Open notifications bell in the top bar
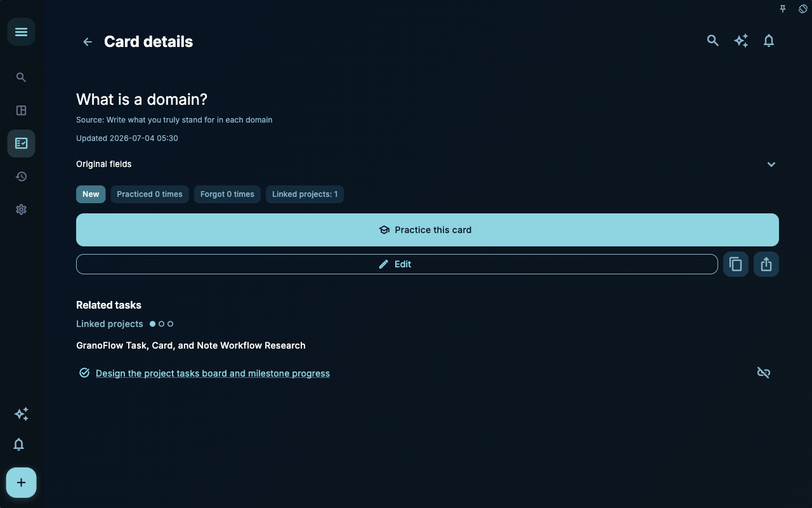 click(769, 41)
